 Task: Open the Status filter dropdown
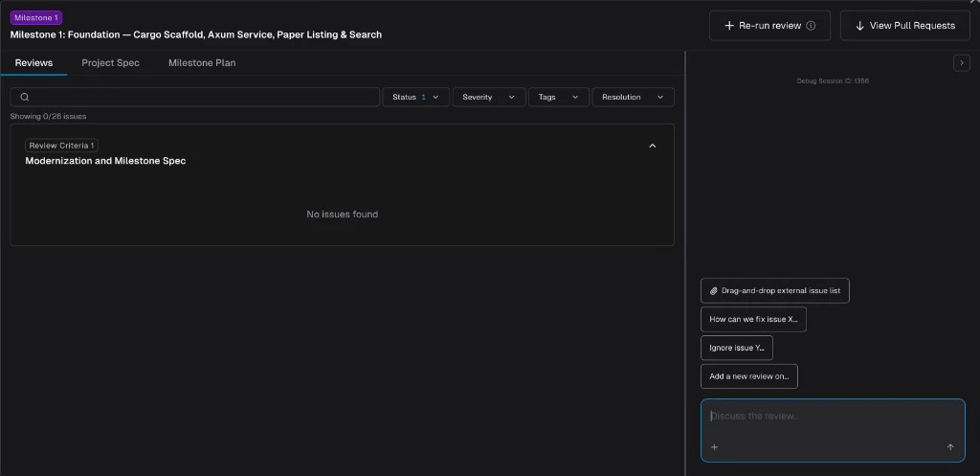(415, 97)
